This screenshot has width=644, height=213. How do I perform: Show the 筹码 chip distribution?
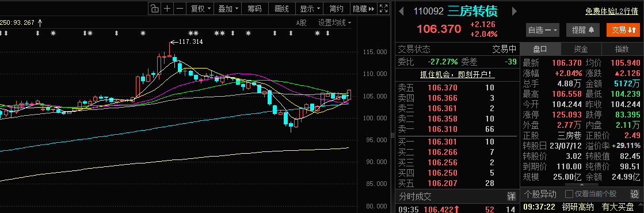[x=254, y=9]
